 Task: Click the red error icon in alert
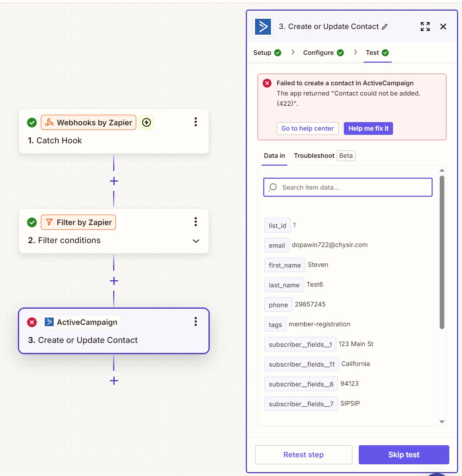[x=267, y=83]
